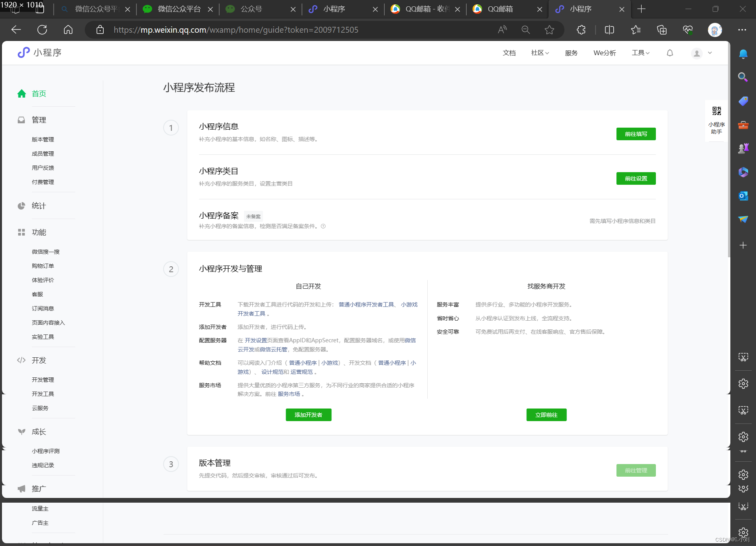
Task: Close the 公众号 browser tab
Action: (x=293, y=9)
